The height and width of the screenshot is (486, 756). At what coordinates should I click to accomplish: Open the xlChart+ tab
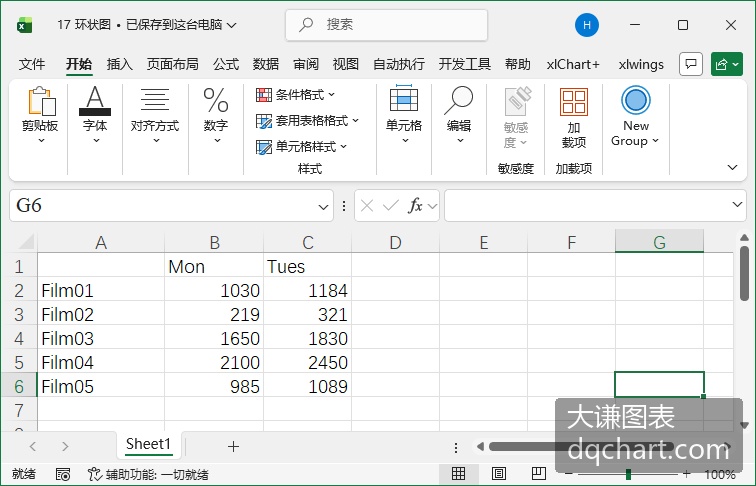(x=573, y=64)
